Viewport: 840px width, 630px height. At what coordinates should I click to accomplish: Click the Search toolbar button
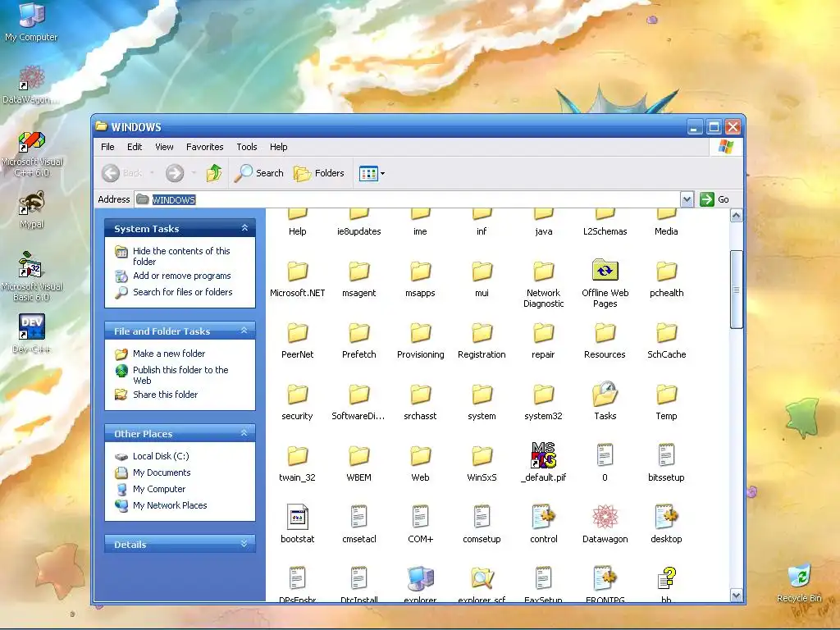tap(259, 173)
